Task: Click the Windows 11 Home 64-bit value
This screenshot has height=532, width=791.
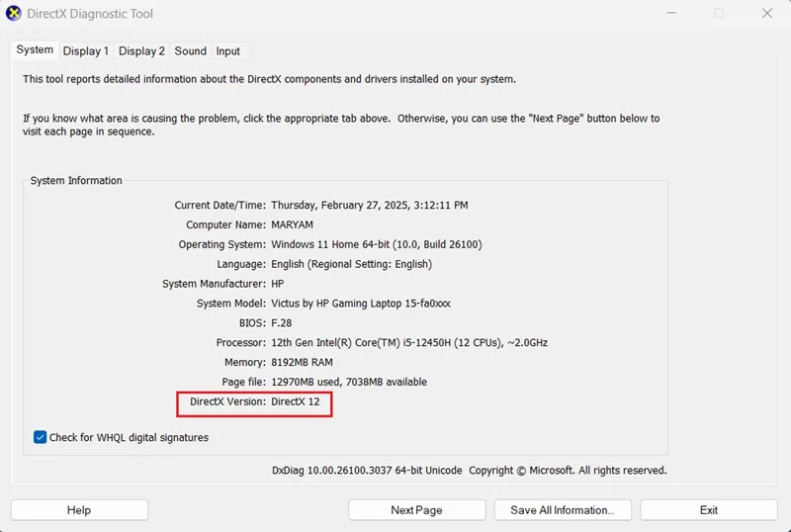Action: (x=377, y=244)
